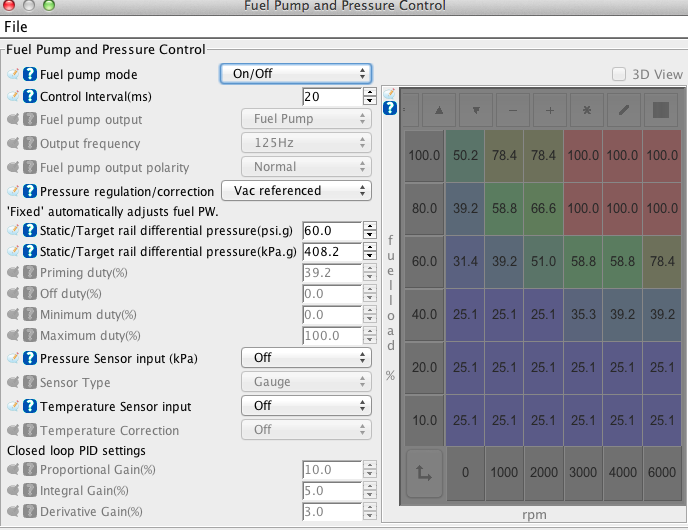Viewport: 688px width, 530px height.
Task: Open the Fuel pump mode dropdown
Action: coord(295,73)
